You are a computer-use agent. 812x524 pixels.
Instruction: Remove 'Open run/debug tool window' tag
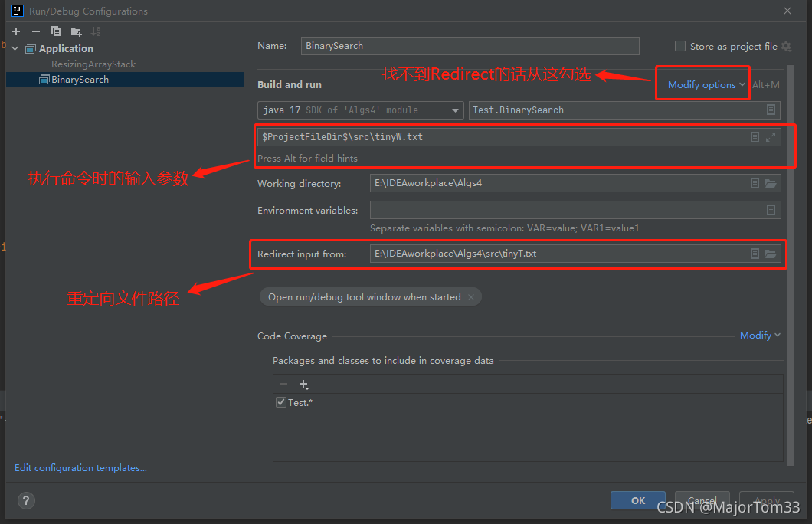point(471,297)
